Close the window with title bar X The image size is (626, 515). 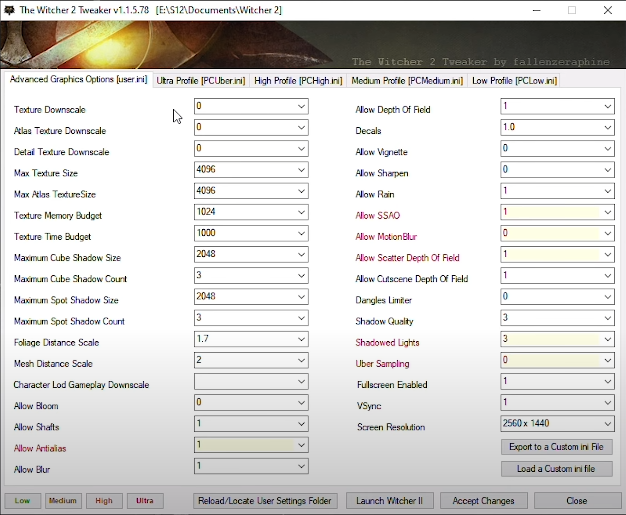click(608, 10)
